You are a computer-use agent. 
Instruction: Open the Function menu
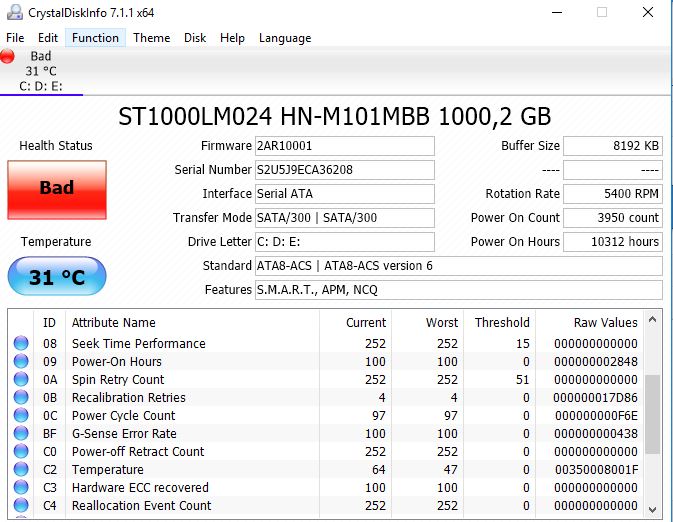click(95, 38)
